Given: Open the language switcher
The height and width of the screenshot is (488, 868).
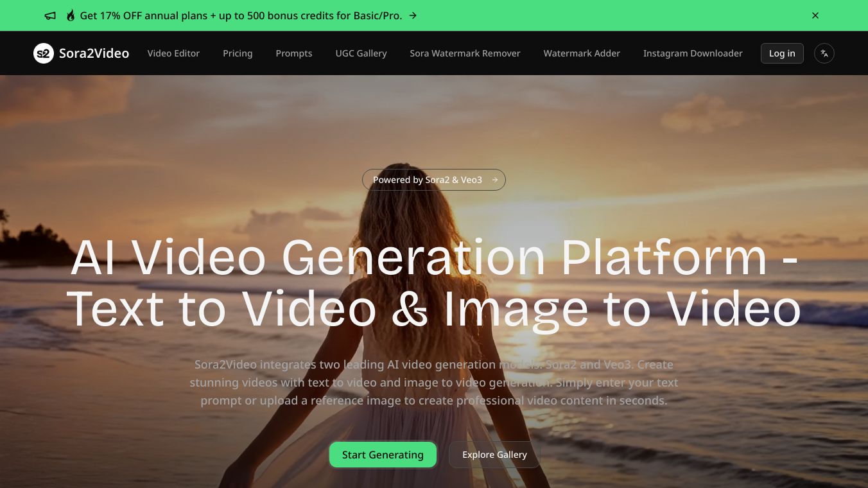Looking at the screenshot, I should coord(824,53).
